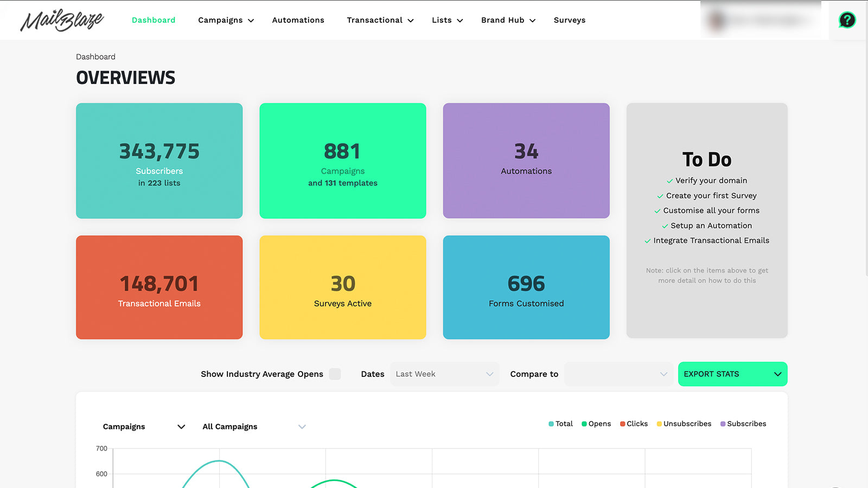Open the Transactional Emails red card
The width and height of the screenshot is (868, 488).
pyautogui.click(x=159, y=287)
